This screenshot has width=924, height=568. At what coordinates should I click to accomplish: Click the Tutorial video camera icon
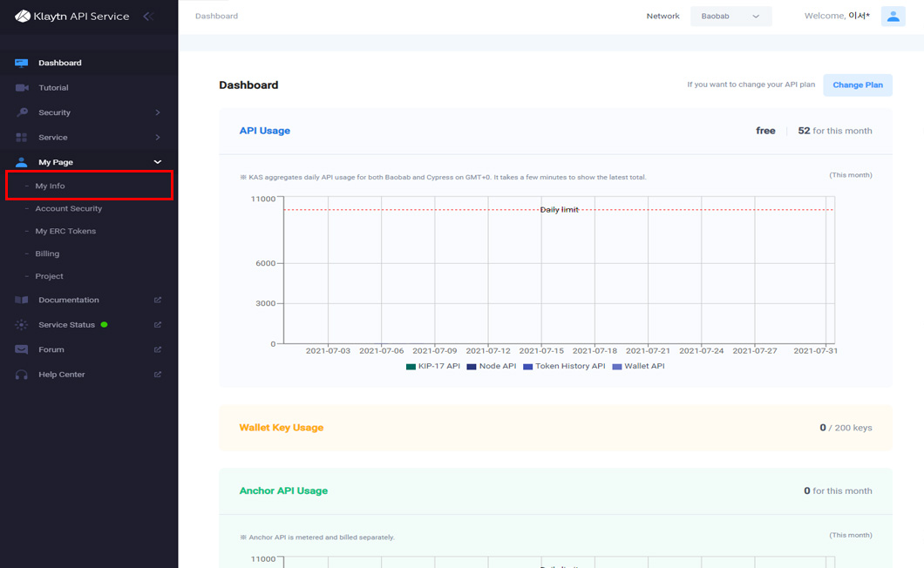[22, 88]
